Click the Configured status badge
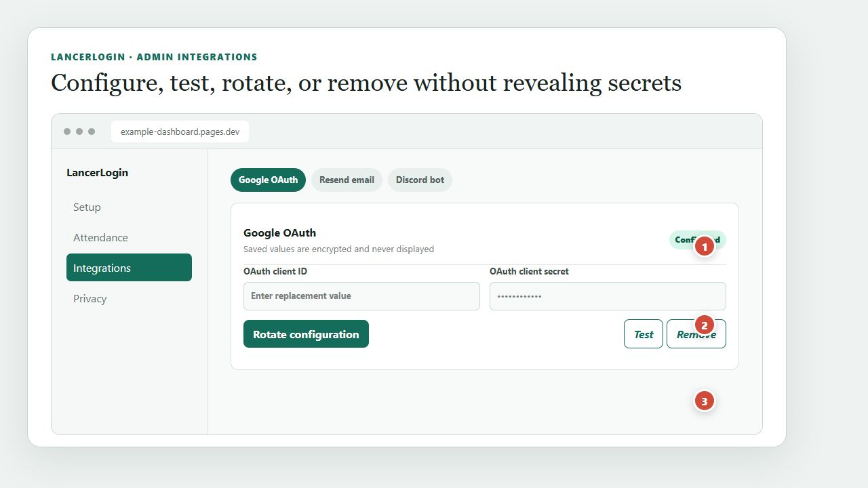The image size is (868, 488). [698, 240]
